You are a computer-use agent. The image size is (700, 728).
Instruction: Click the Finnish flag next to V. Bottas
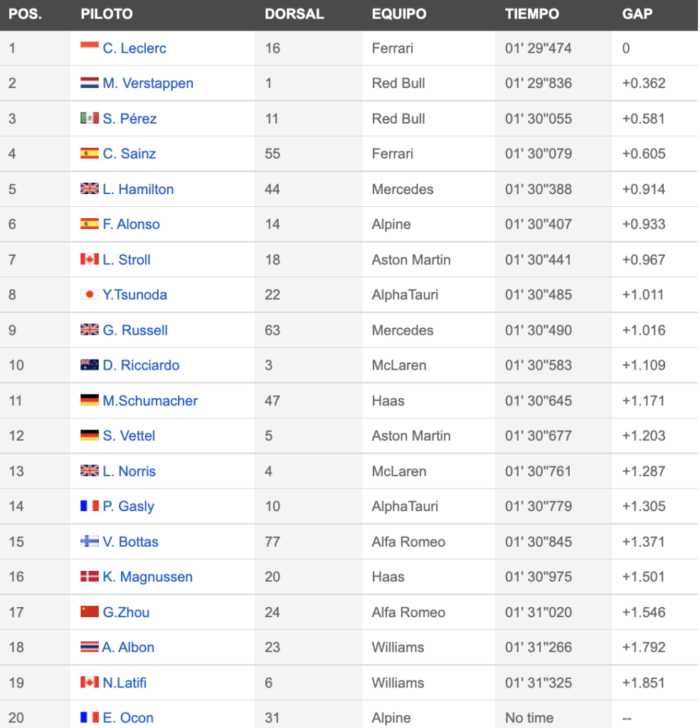89,541
